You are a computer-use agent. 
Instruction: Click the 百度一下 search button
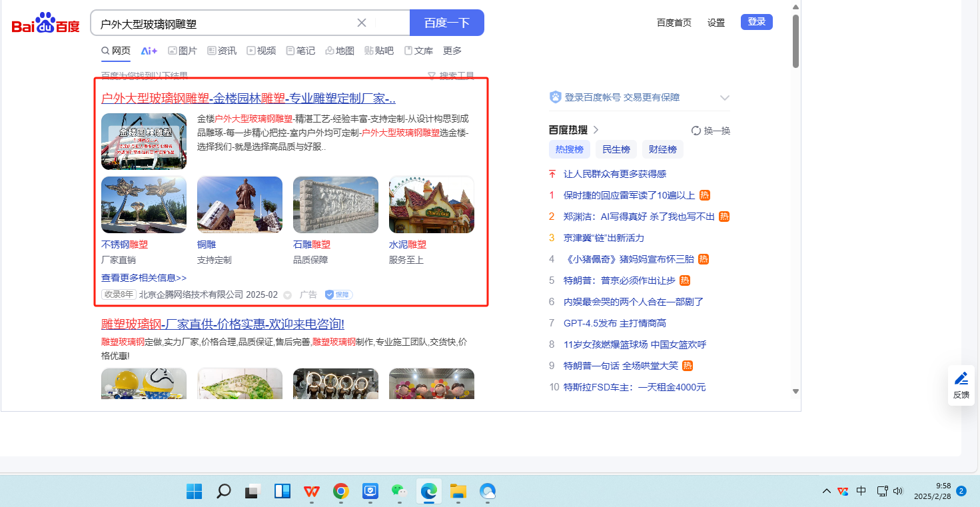[447, 23]
